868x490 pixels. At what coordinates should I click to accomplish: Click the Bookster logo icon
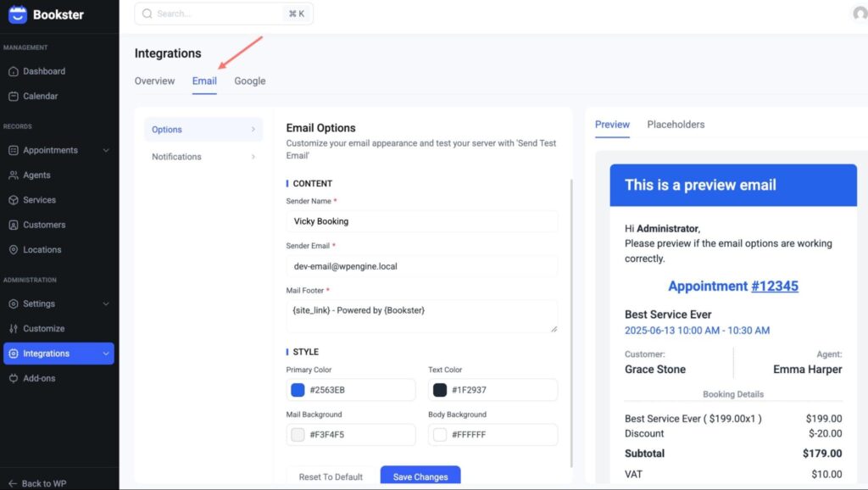(17, 14)
